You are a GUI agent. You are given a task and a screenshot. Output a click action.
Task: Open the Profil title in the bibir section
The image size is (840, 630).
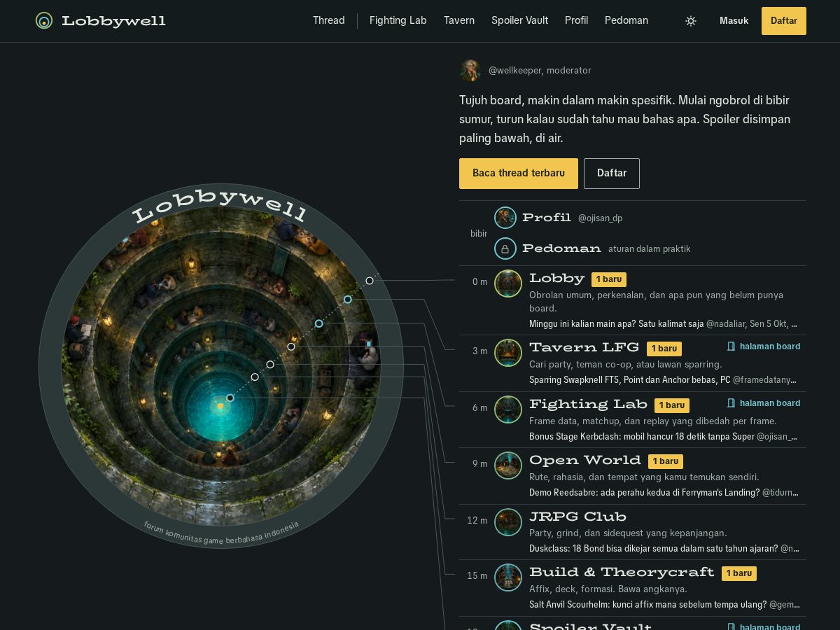click(547, 218)
